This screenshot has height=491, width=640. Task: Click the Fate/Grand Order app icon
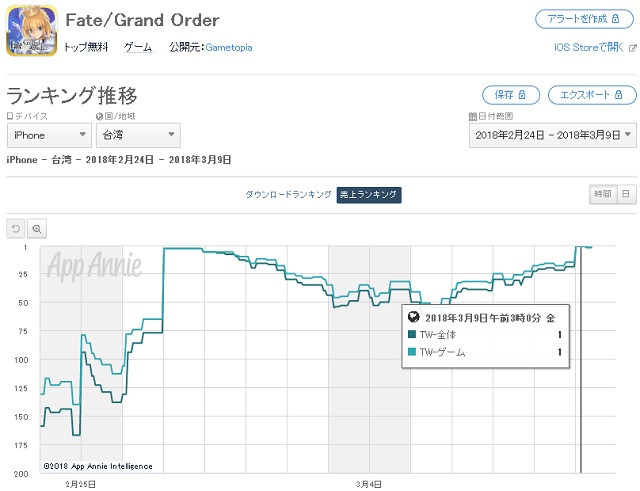click(x=32, y=31)
